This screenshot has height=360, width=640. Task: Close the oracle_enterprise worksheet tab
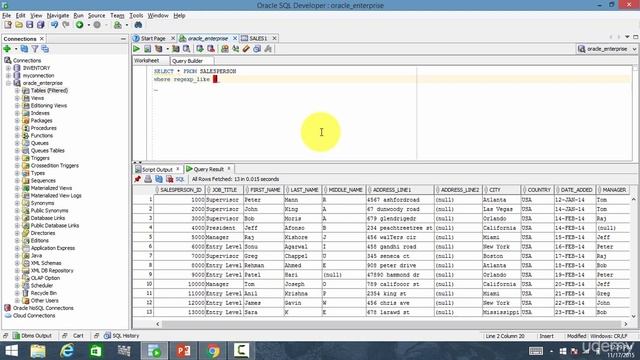[235, 38]
